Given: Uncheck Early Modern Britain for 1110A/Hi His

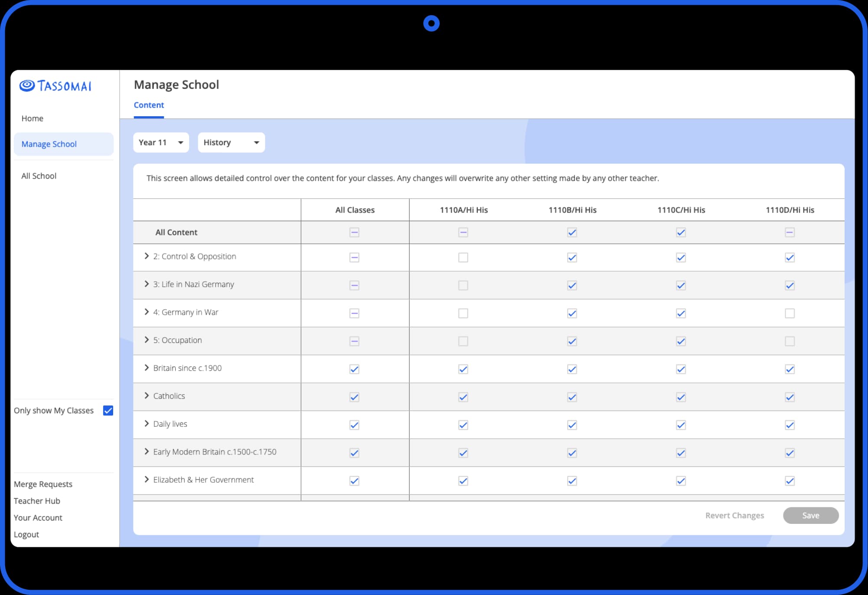Looking at the screenshot, I should (463, 453).
